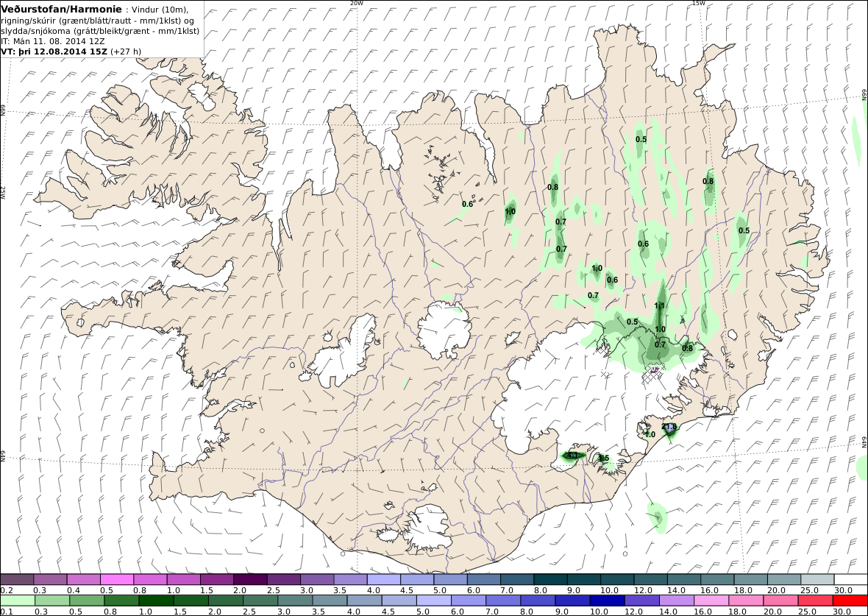This screenshot has width=868, height=616.
Task: Click the 4.1 precipitation value on the map
Action: click(x=572, y=456)
